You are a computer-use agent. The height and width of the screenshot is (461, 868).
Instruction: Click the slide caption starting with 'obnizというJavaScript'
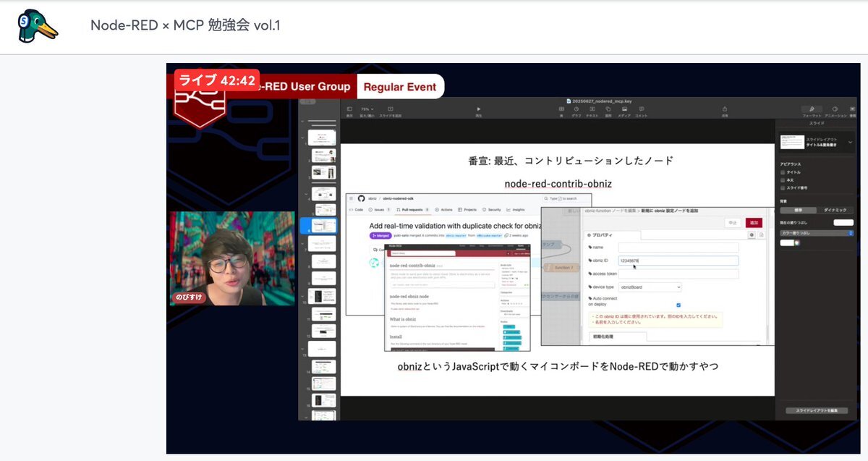click(x=558, y=366)
